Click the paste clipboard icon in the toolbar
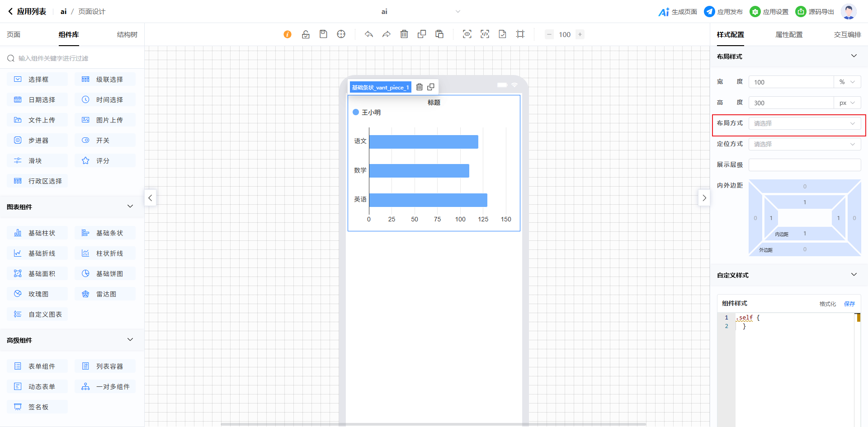Screen dimensions: 868x427 tap(439, 34)
